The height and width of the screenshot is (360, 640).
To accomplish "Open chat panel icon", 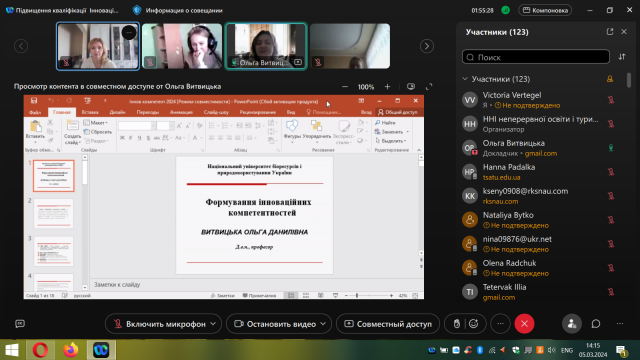I will (596, 324).
